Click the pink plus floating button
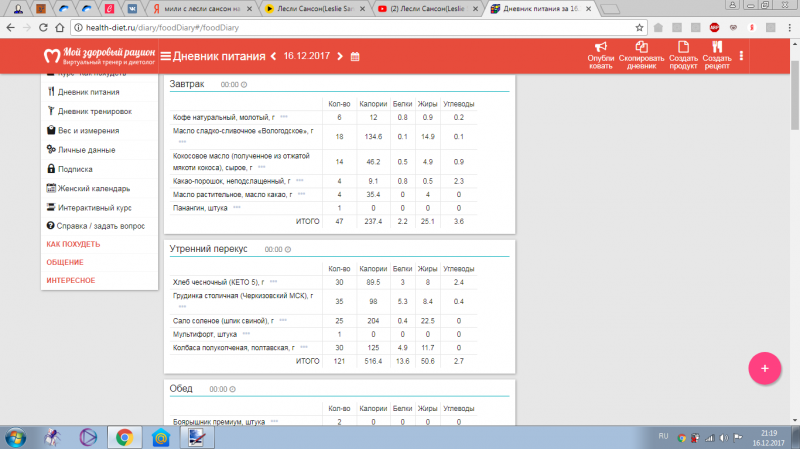800x449 pixels. pos(764,368)
